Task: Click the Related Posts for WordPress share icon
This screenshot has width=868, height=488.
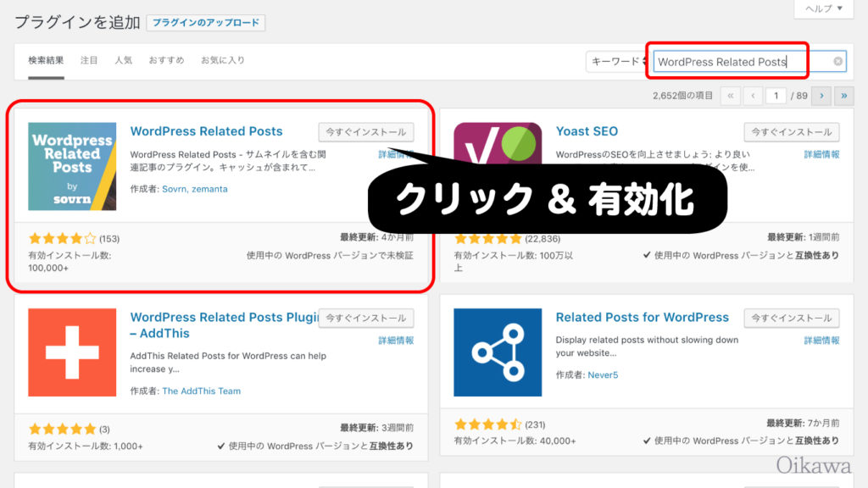Action: (x=498, y=352)
